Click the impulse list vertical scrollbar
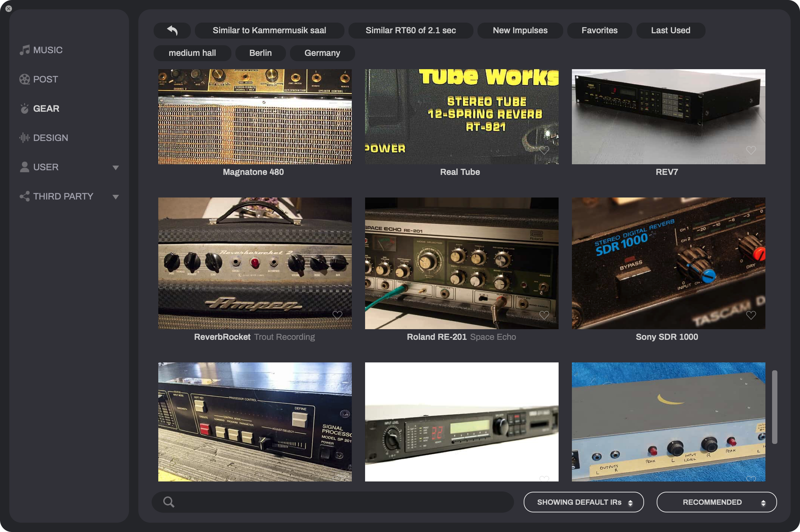This screenshot has width=800, height=532. pyautogui.click(x=774, y=407)
